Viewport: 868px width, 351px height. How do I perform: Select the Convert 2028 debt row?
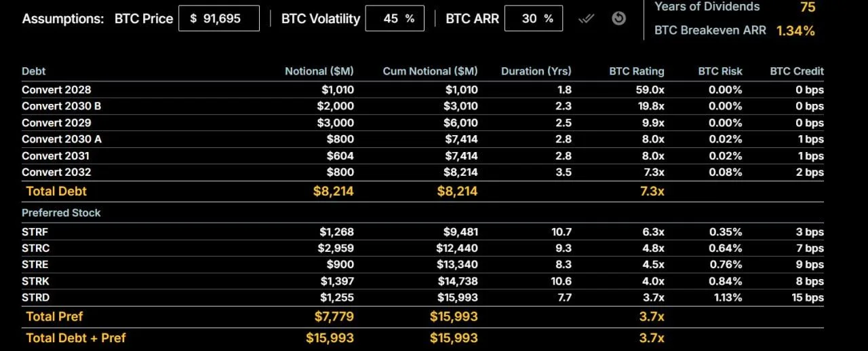click(x=56, y=90)
